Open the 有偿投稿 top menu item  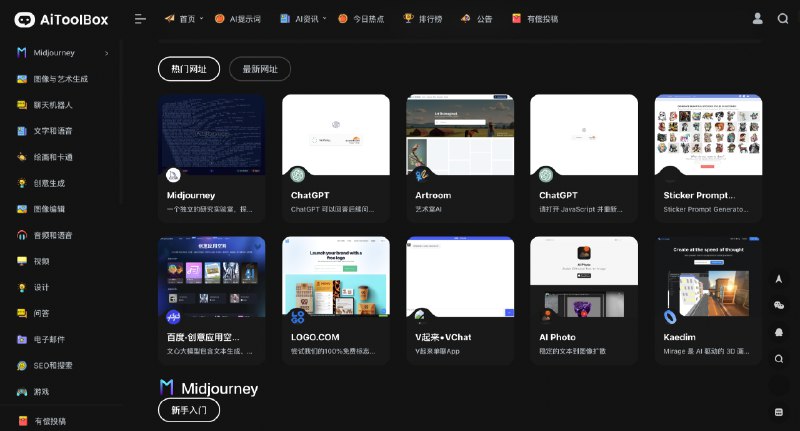coord(535,19)
